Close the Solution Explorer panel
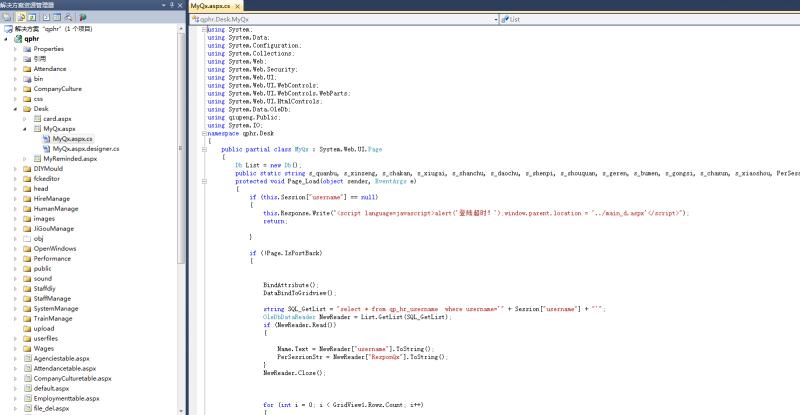Screen dimensions: 800x415 [x=180, y=5]
